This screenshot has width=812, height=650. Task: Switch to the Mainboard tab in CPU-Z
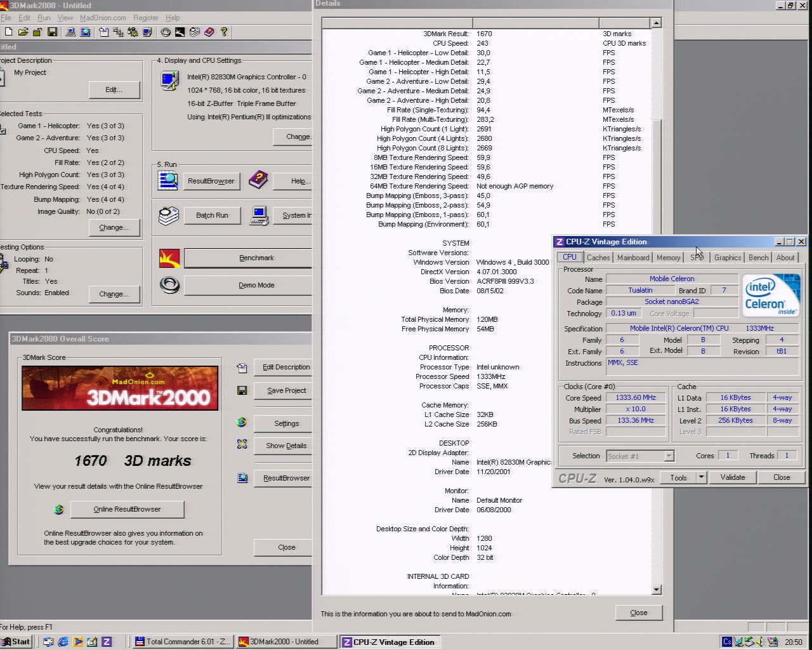[633, 258]
